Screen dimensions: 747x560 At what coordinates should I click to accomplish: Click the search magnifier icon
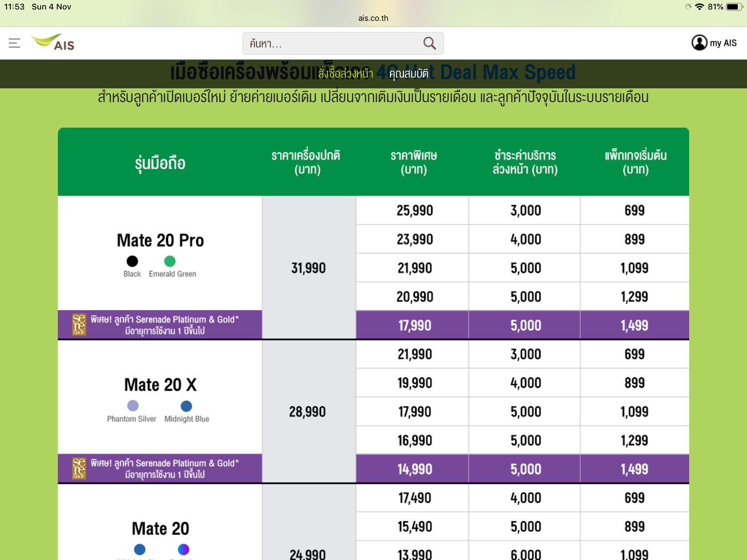[x=429, y=43]
